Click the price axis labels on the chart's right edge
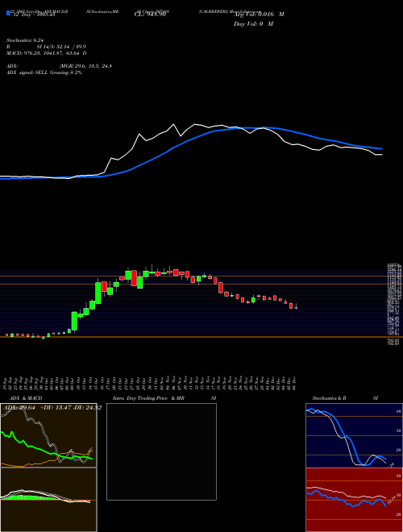This screenshot has width=403, height=532. 395,305
